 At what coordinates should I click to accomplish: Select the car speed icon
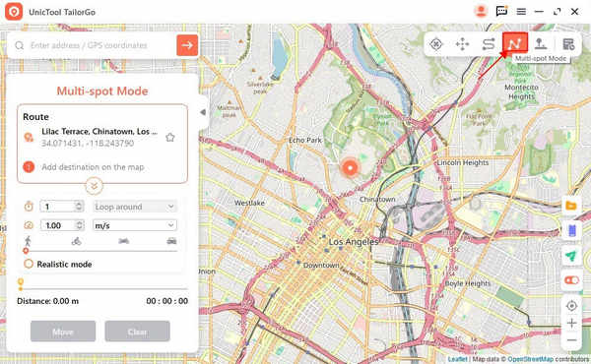tap(171, 241)
